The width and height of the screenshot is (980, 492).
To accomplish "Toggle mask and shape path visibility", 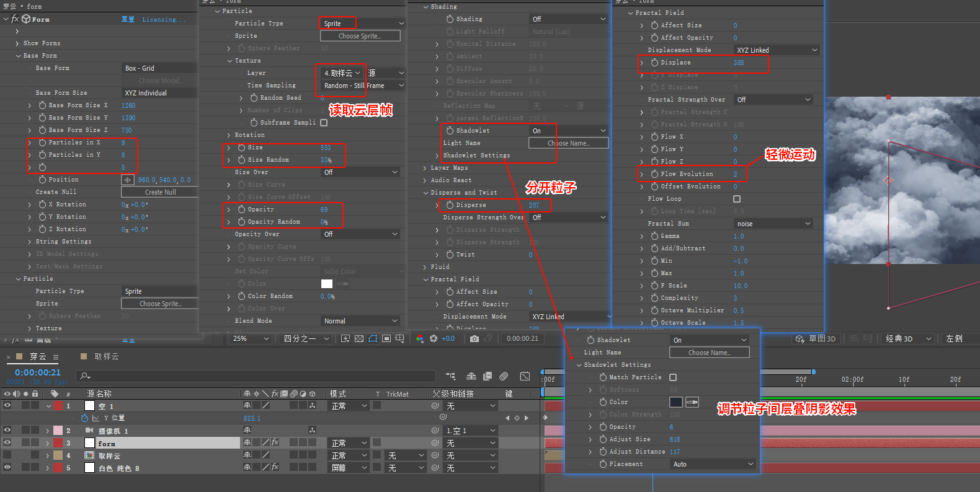I will pos(373,338).
